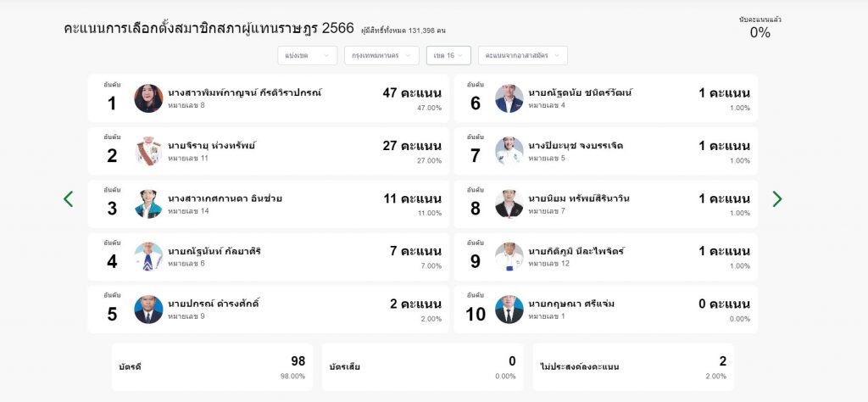This screenshot has width=868, height=402.
Task: Click the ไม่ประสงค์ลงคะแนน summary box
Action: click(633, 366)
